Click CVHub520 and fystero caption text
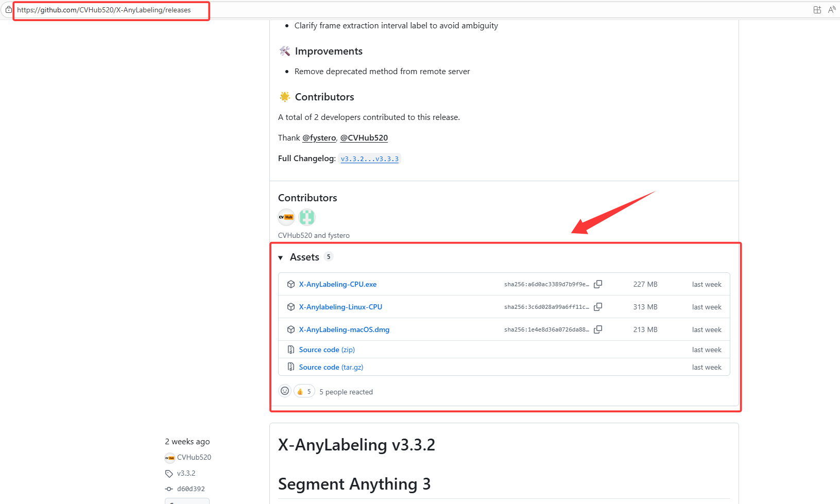The height and width of the screenshot is (504, 840). (314, 235)
